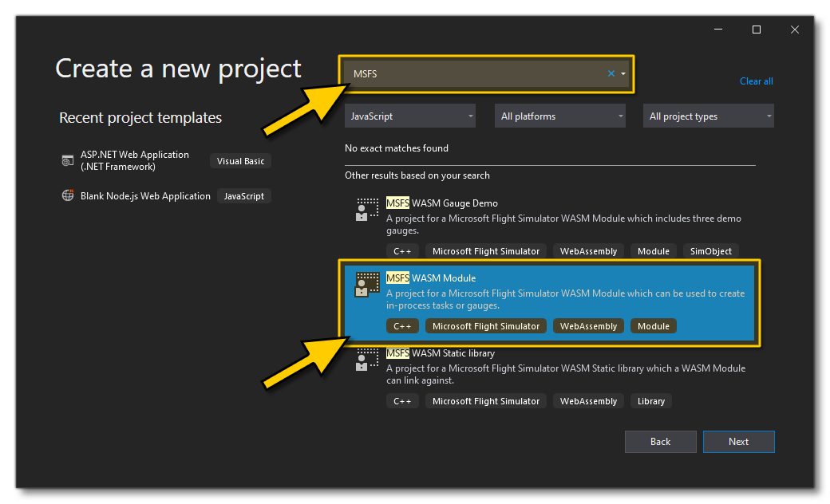Click the MSFS WASM Module template icon
This screenshot has height=504, width=830.
(367, 285)
